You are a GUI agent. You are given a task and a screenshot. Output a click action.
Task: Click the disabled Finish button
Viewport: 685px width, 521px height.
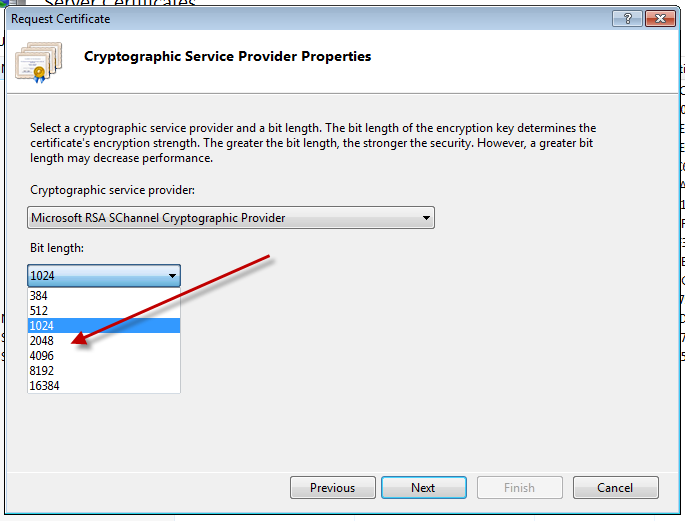pos(519,488)
